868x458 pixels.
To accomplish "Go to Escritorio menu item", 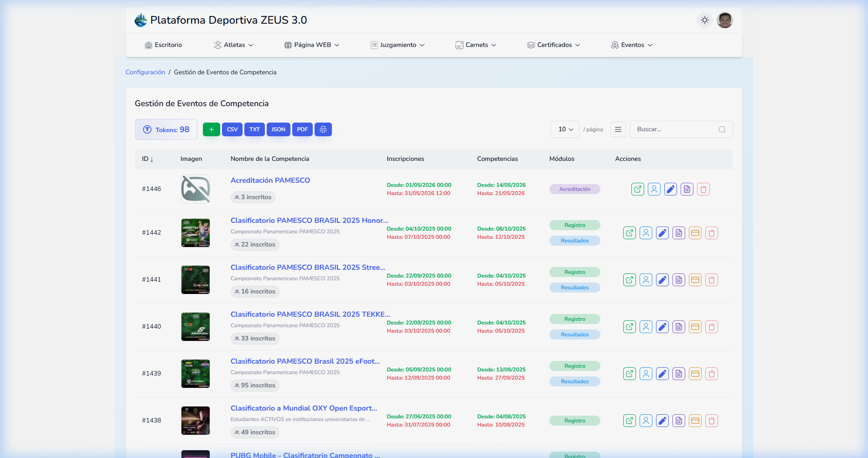I will click(163, 45).
